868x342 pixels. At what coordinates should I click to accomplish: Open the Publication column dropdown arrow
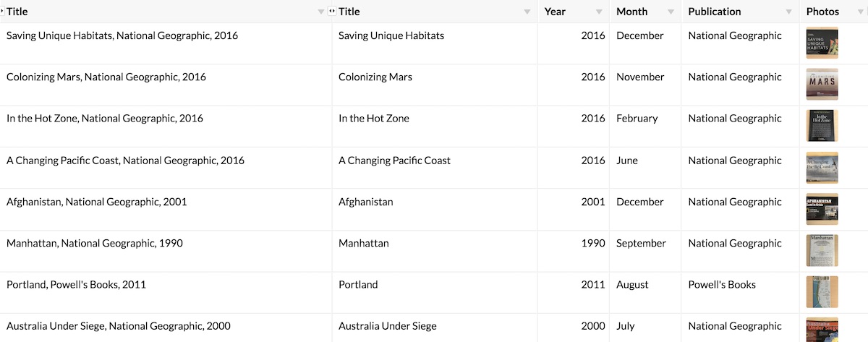(x=789, y=12)
